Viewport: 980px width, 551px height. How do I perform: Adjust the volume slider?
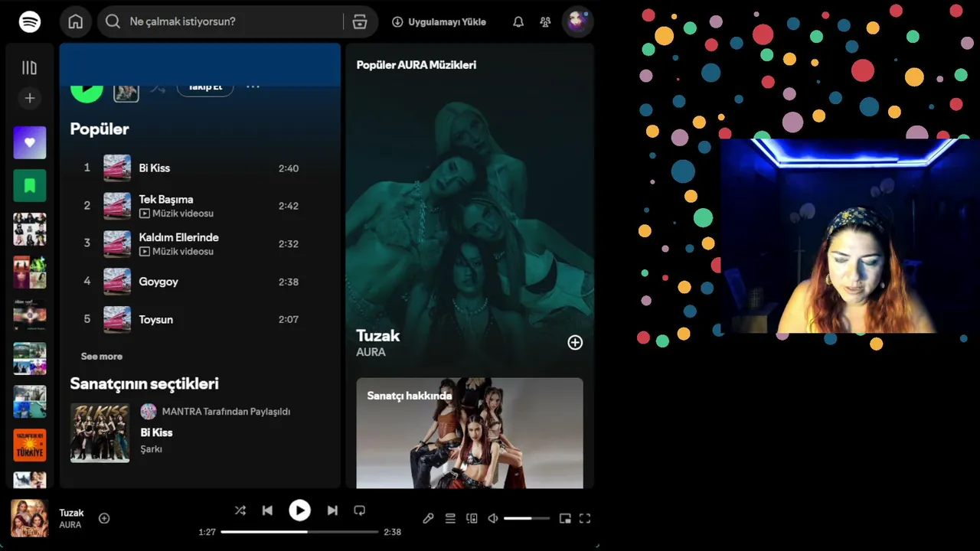coord(527,518)
